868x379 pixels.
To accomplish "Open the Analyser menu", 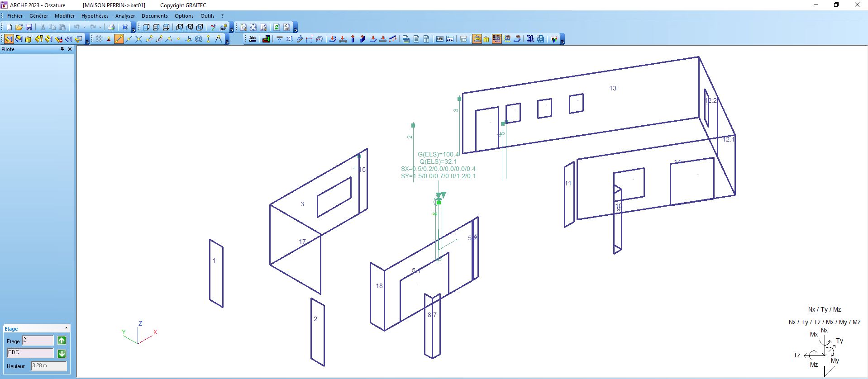I will coord(125,16).
